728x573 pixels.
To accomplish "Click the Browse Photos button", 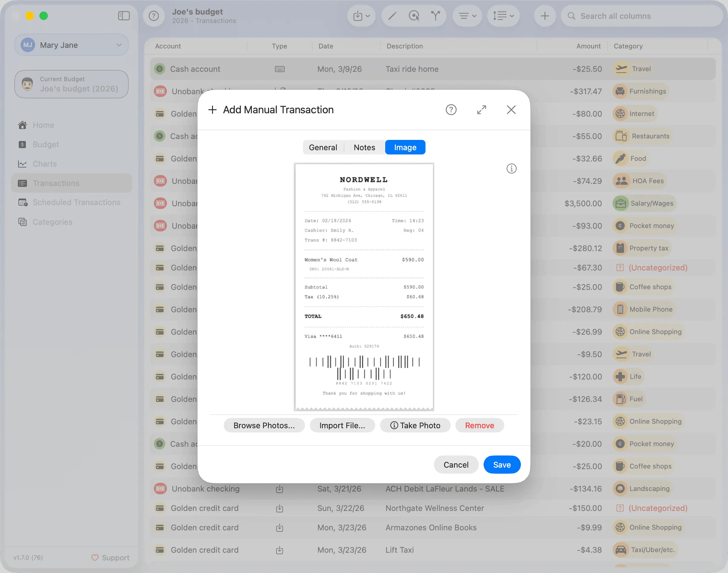I will pos(264,426).
